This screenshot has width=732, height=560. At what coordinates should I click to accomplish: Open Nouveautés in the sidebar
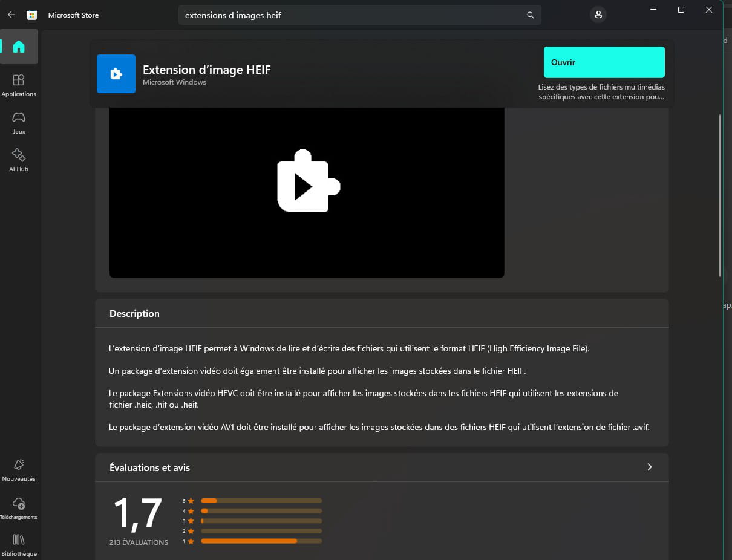(19, 469)
